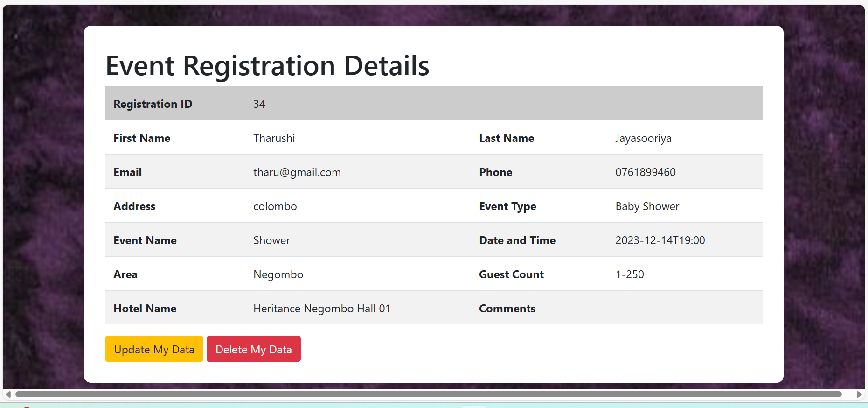The width and height of the screenshot is (868, 408).
Task: Click the date value 2023-12-14T19:00
Action: point(660,240)
